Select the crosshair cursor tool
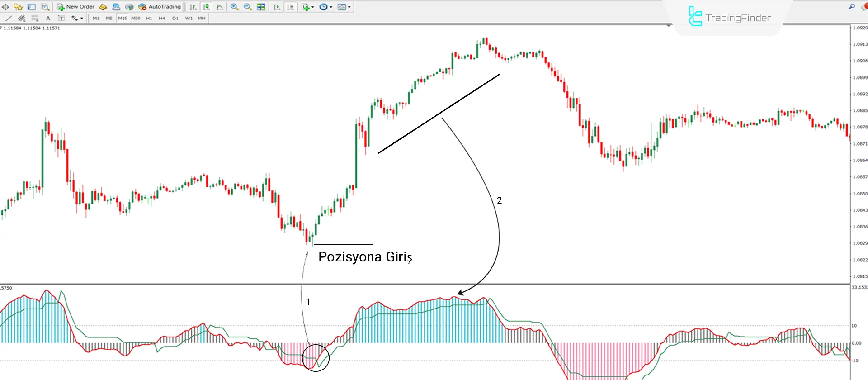The height and width of the screenshot is (380, 868). tap(5, 7)
